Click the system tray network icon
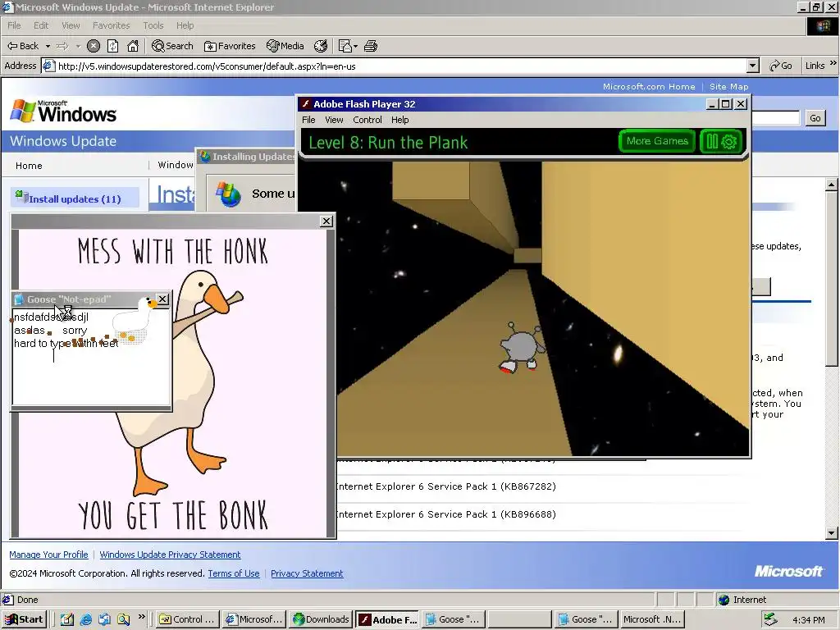 pyautogui.click(x=770, y=619)
